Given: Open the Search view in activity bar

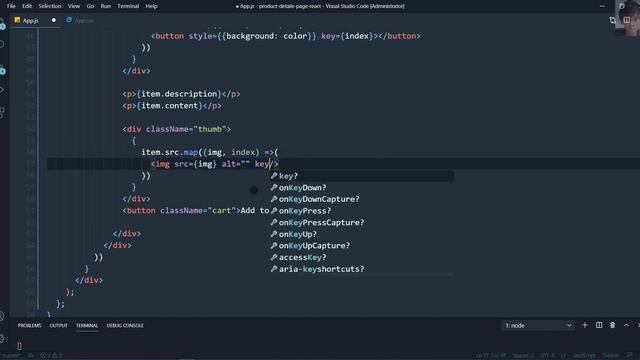Looking at the screenshot, I should [2, 44].
